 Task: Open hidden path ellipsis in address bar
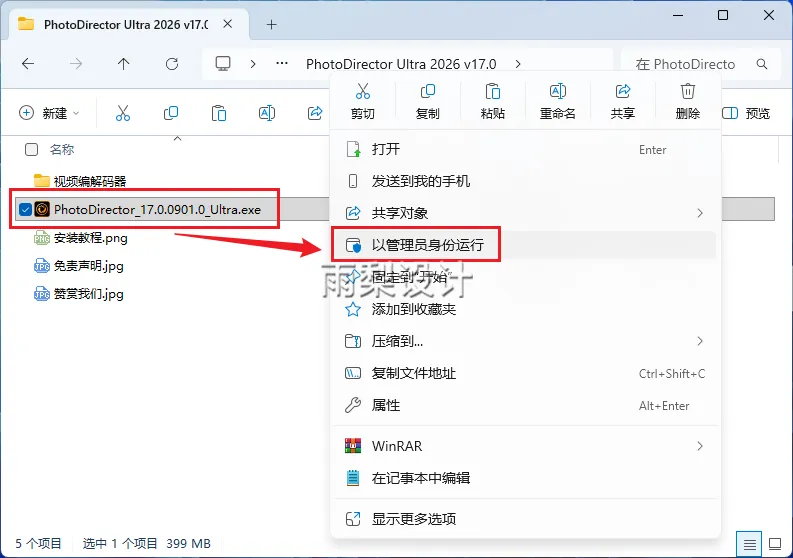click(x=282, y=64)
